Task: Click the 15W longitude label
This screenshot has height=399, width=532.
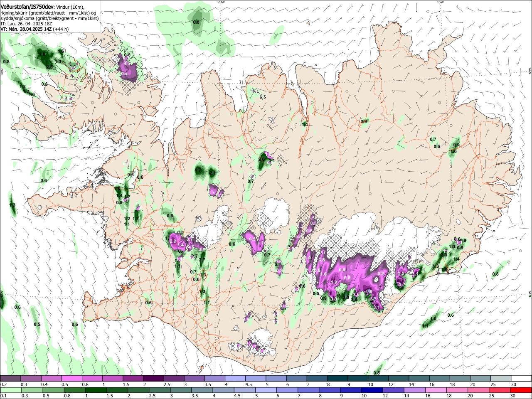Action: coord(440,2)
